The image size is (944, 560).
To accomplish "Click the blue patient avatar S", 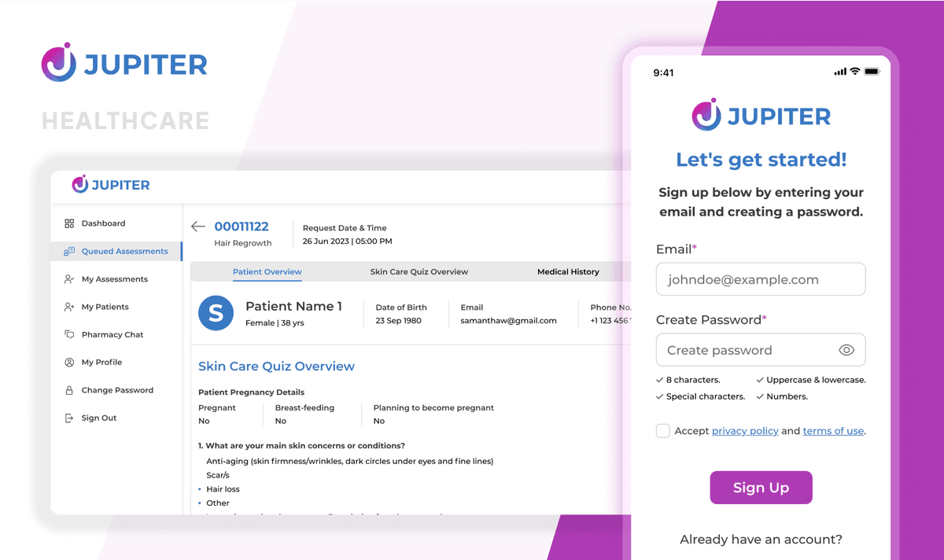I will coord(216,313).
